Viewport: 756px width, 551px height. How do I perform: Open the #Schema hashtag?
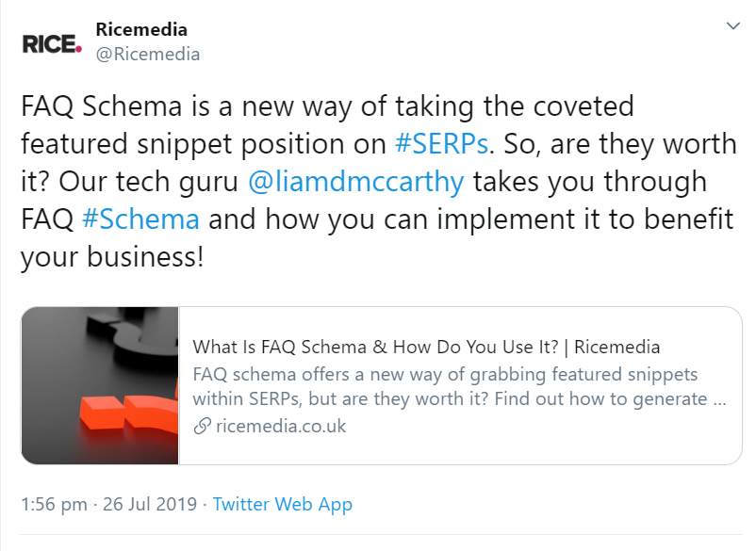pos(140,219)
